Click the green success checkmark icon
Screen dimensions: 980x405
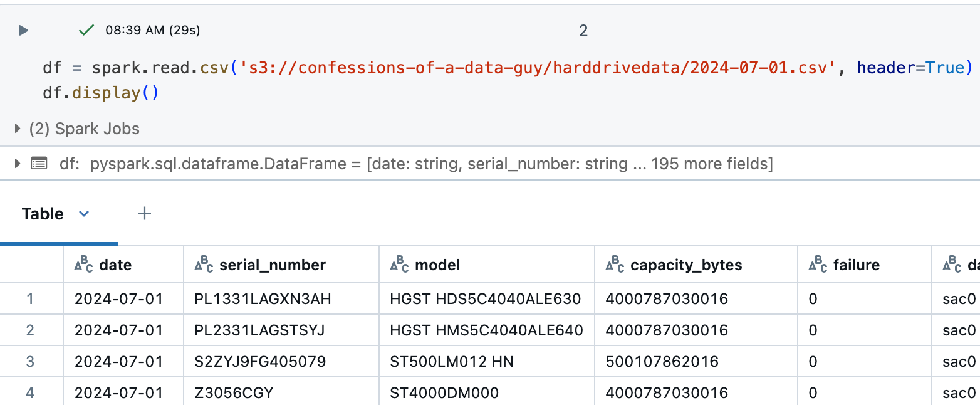click(x=86, y=30)
